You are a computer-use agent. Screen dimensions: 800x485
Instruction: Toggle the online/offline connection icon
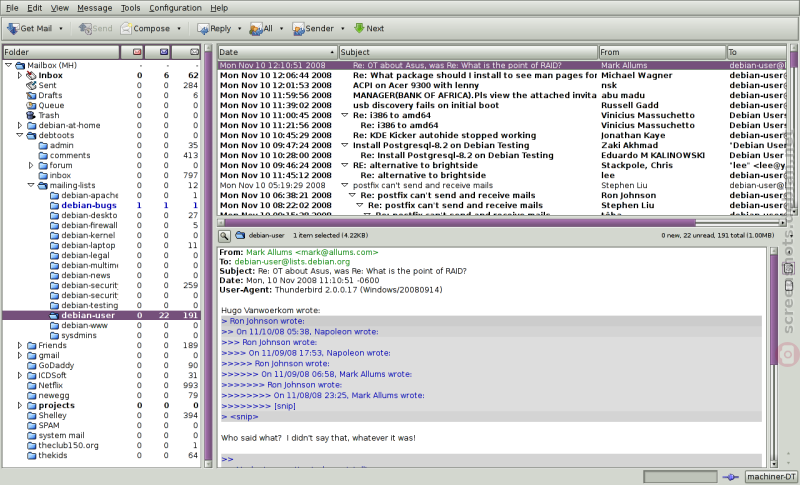731,477
